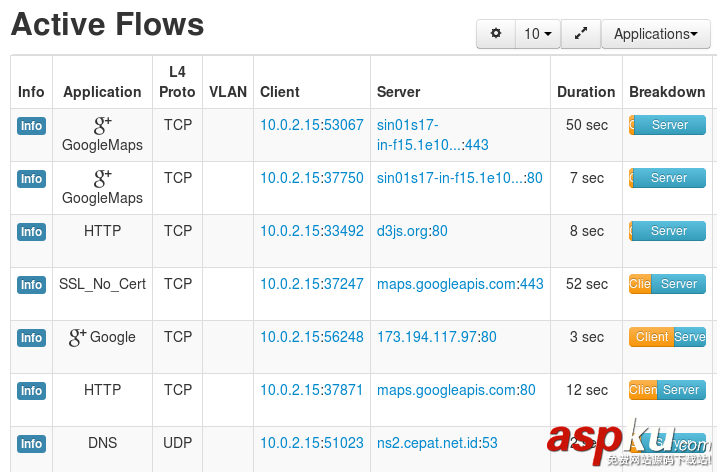Open Info badge for DNS flow
This screenshot has width=717, height=472.
pos(32,444)
